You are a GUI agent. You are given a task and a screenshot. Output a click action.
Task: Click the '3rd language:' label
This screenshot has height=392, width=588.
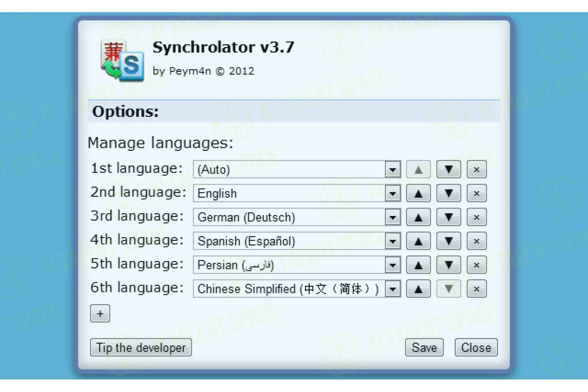click(x=137, y=216)
